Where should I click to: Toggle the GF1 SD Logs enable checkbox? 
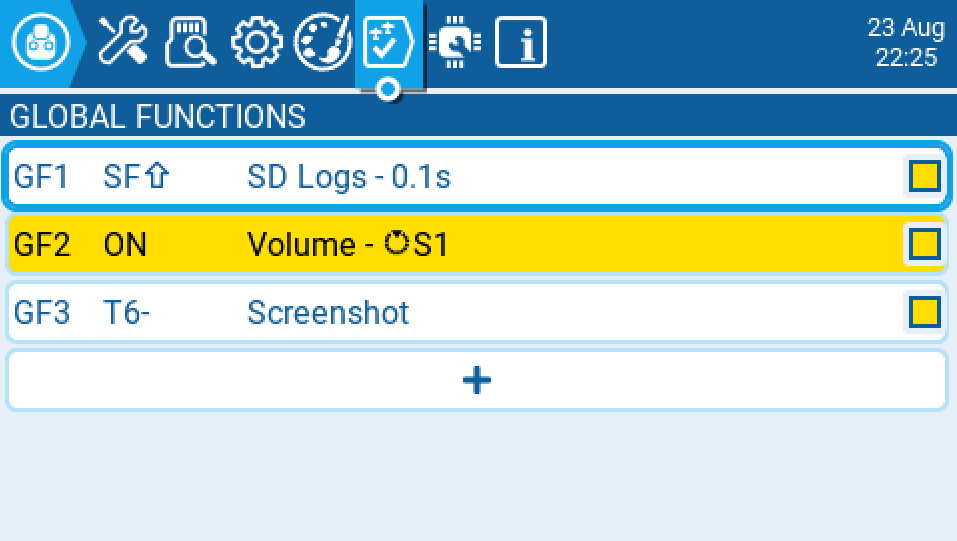tap(924, 177)
